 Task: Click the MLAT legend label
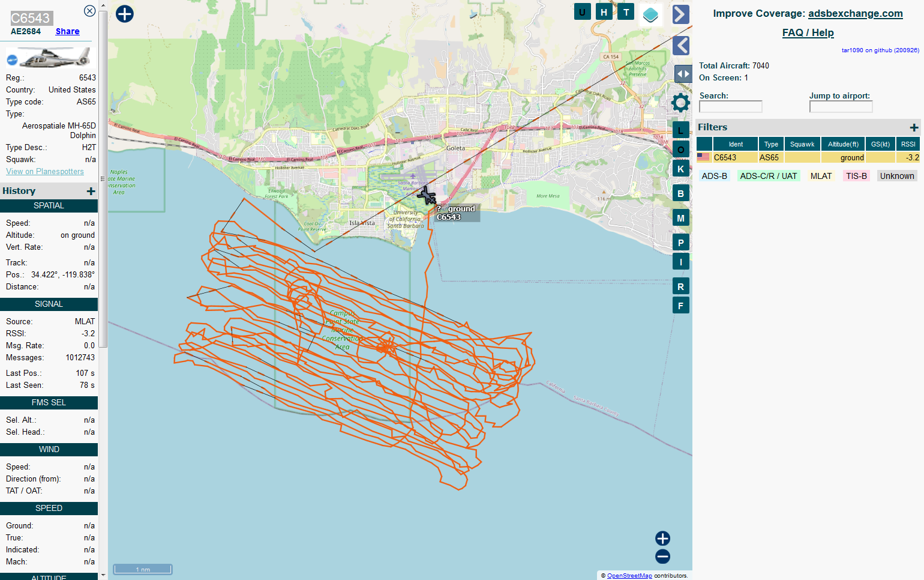tap(821, 176)
